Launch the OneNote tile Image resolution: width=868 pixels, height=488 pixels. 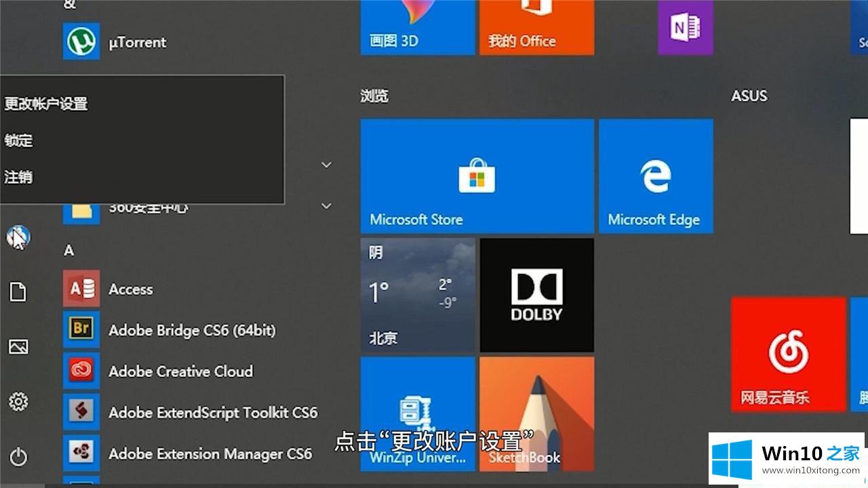tap(686, 27)
